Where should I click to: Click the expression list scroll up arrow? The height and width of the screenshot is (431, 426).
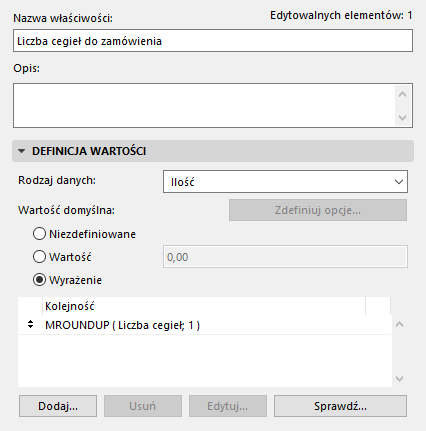point(399,324)
